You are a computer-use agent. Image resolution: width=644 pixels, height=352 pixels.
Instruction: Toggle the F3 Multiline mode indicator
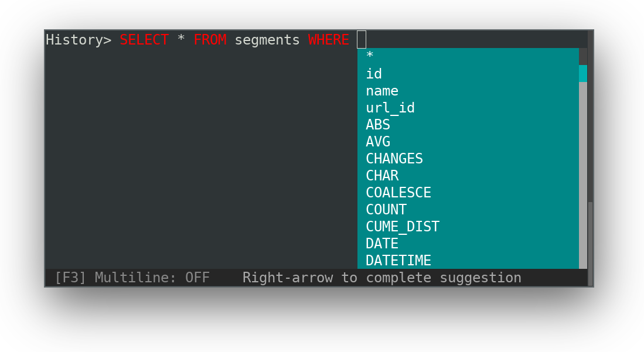click(132, 278)
